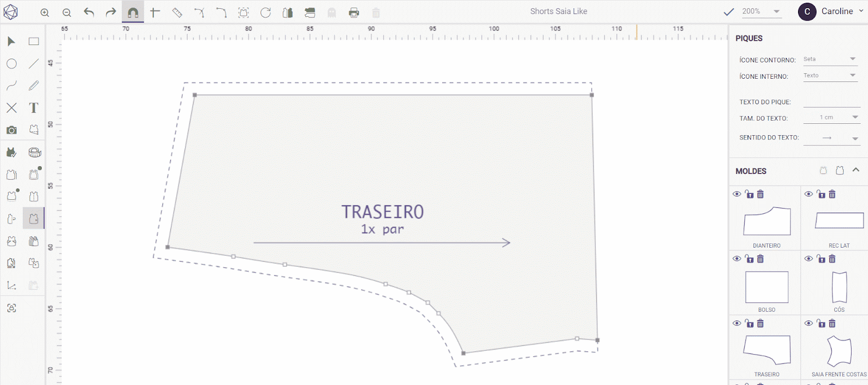This screenshot has height=385, width=868.
Task: Undo the last action
Action: point(89,12)
